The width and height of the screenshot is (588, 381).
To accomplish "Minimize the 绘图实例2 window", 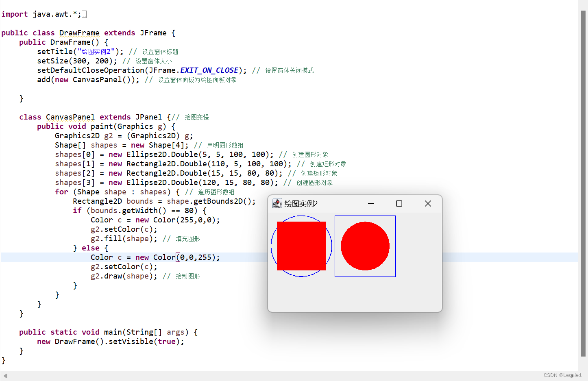I will [x=371, y=203].
